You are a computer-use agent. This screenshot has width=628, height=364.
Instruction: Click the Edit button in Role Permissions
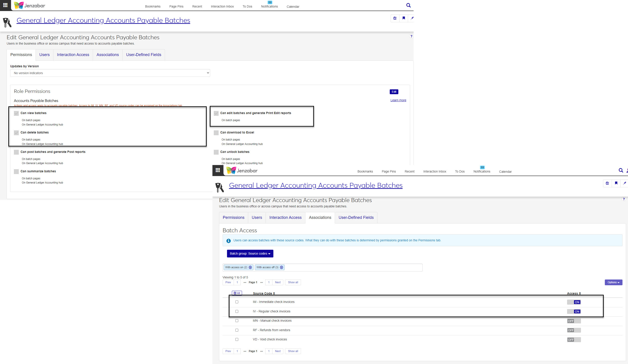click(x=394, y=92)
